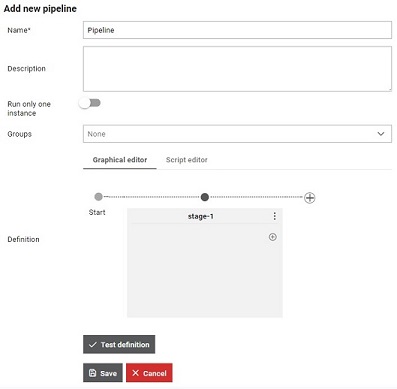The image size is (397, 389).
Task: Click the X icon on the Cancel button
Action: pyautogui.click(x=135, y=373)
